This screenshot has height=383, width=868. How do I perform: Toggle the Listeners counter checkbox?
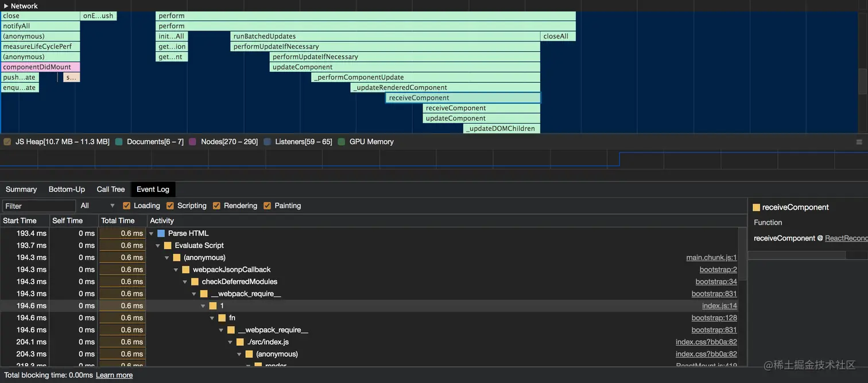(267, 142)
